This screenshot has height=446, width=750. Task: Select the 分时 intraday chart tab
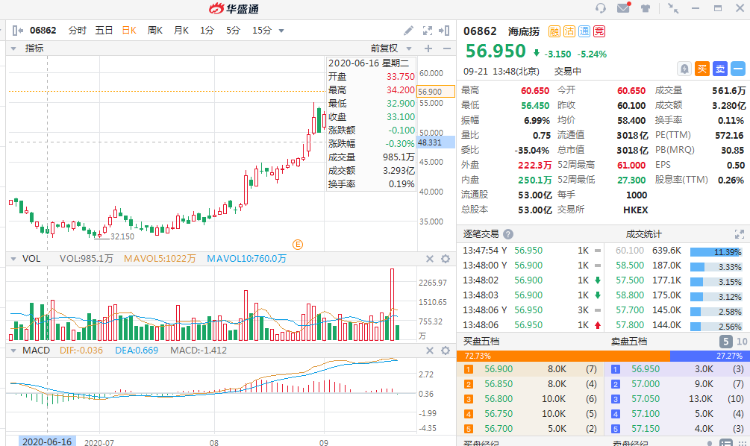click(x=77, y=30)
